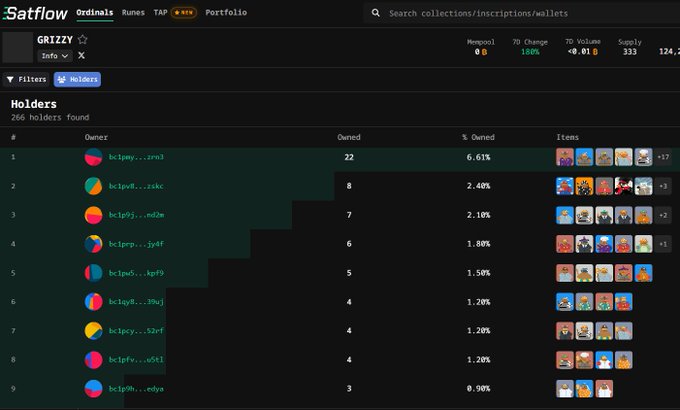Toggle the Holders view button

[77, 79]
